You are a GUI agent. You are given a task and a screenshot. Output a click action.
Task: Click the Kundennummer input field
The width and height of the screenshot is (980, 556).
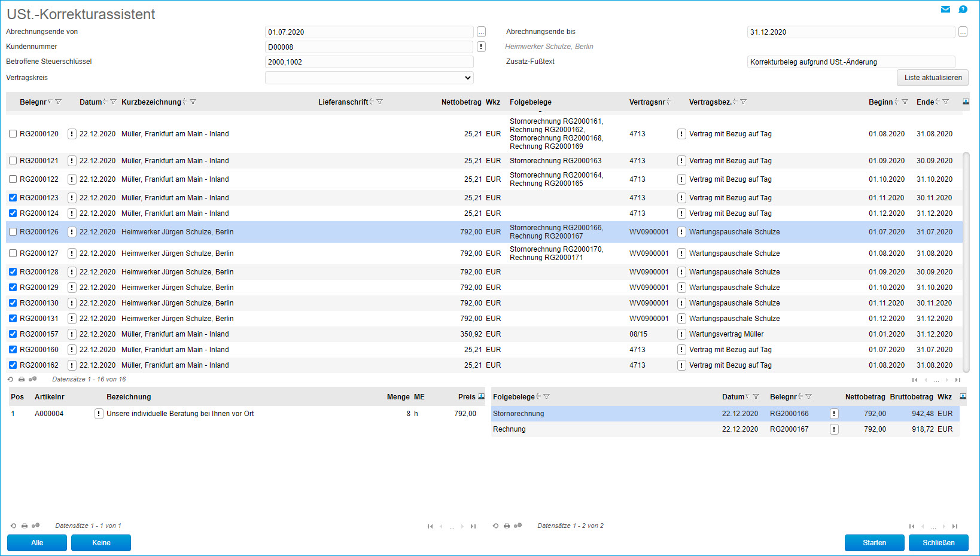point(369,47)
